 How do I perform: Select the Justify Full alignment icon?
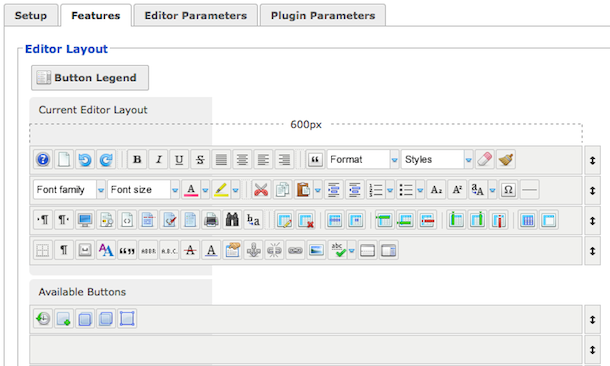221,159
